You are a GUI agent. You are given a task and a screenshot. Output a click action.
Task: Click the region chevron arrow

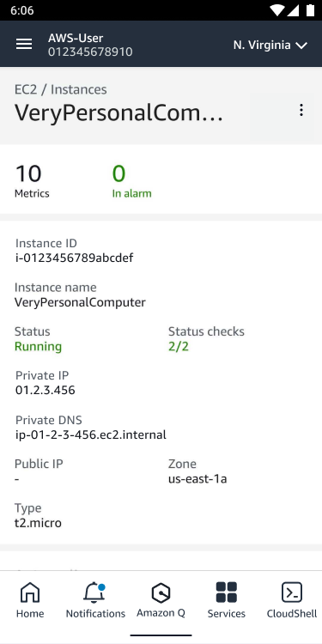click(301, 46)
